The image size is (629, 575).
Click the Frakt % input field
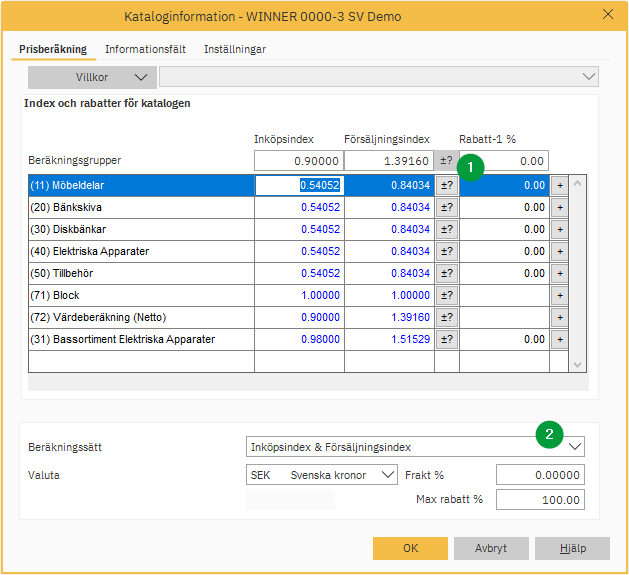(540, 475)
